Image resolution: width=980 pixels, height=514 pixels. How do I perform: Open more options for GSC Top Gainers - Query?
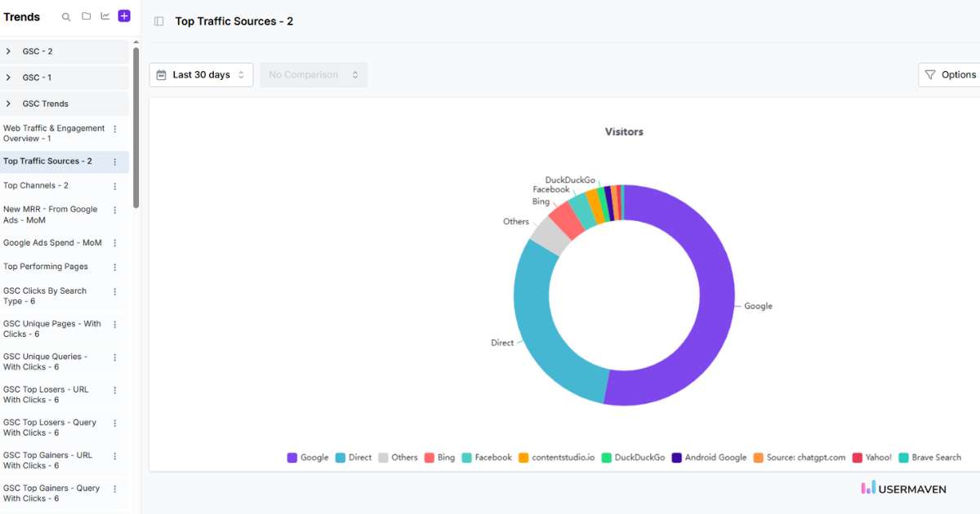pyautogui.click(x=115, y=489)
